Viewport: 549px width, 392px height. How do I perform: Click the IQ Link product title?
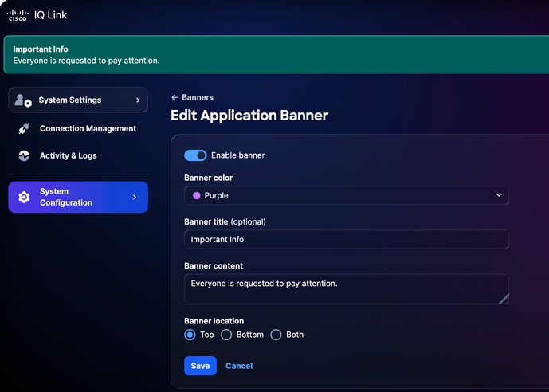coord(50,15)
